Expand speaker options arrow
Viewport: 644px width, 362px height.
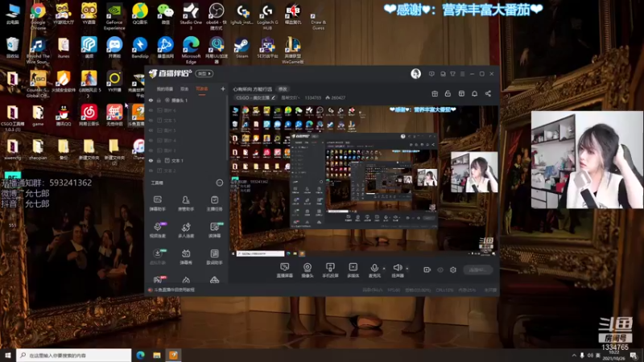[x=407, y=269]
